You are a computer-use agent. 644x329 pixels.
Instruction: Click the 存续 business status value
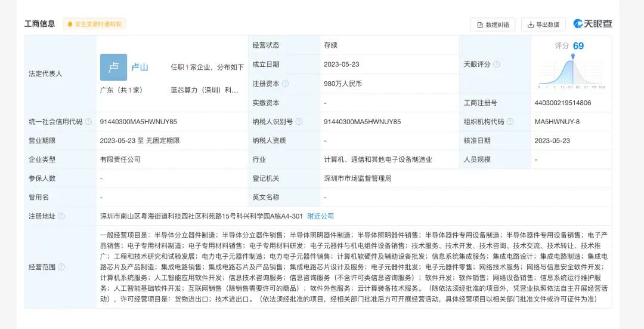tap(330, 45)
